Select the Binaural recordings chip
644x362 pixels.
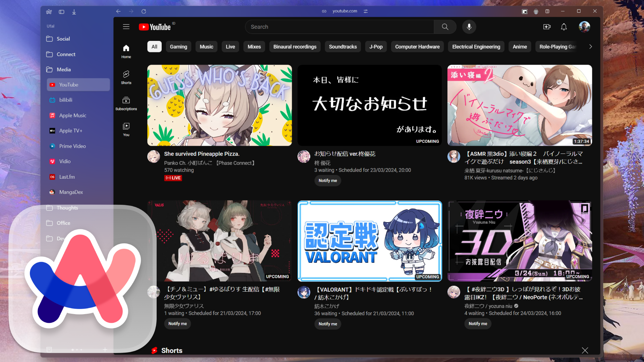[295, 47]
